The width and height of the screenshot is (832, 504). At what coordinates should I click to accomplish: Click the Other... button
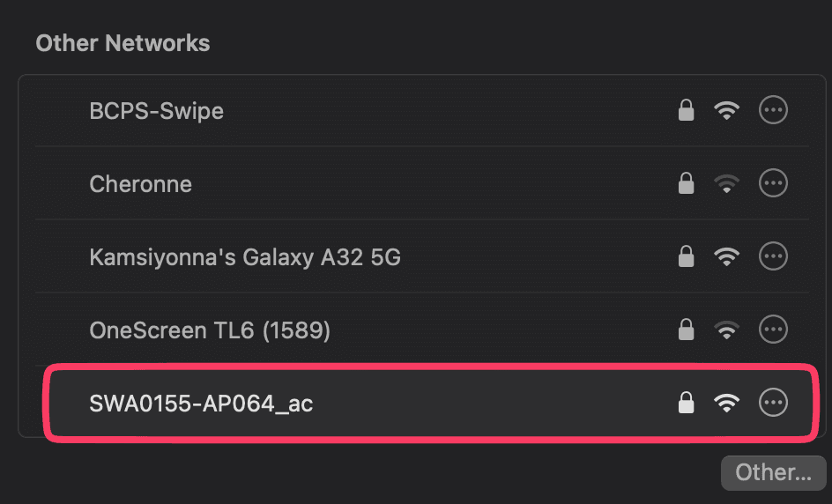pyautogui.click(x=773, y=473)
